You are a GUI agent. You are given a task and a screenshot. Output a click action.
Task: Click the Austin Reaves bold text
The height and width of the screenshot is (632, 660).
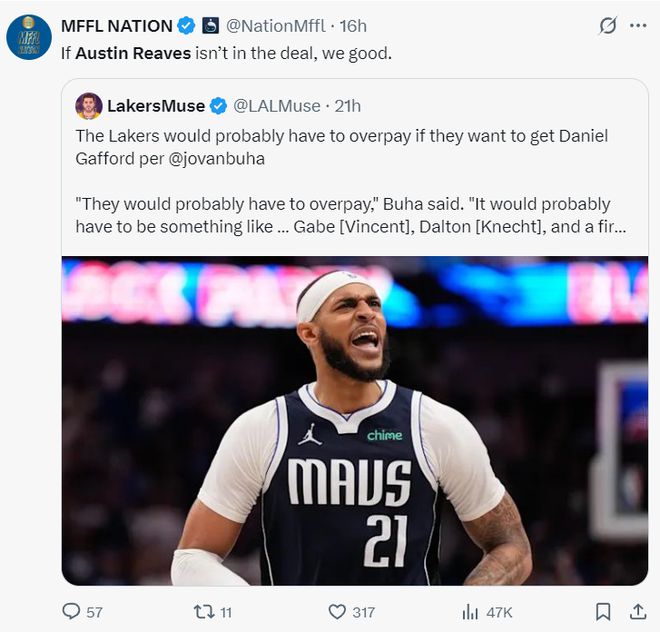[x=132, y=53]
